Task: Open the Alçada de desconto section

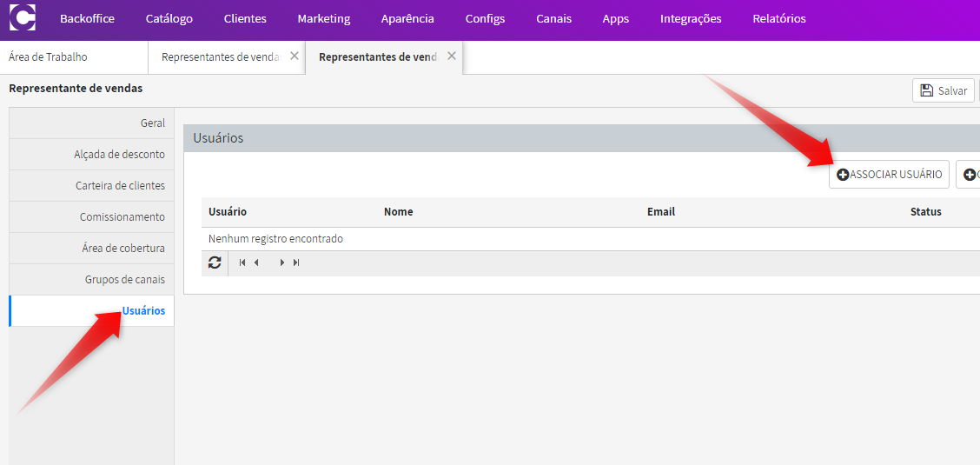Action: pyautogui.click(x=91, y=155)
